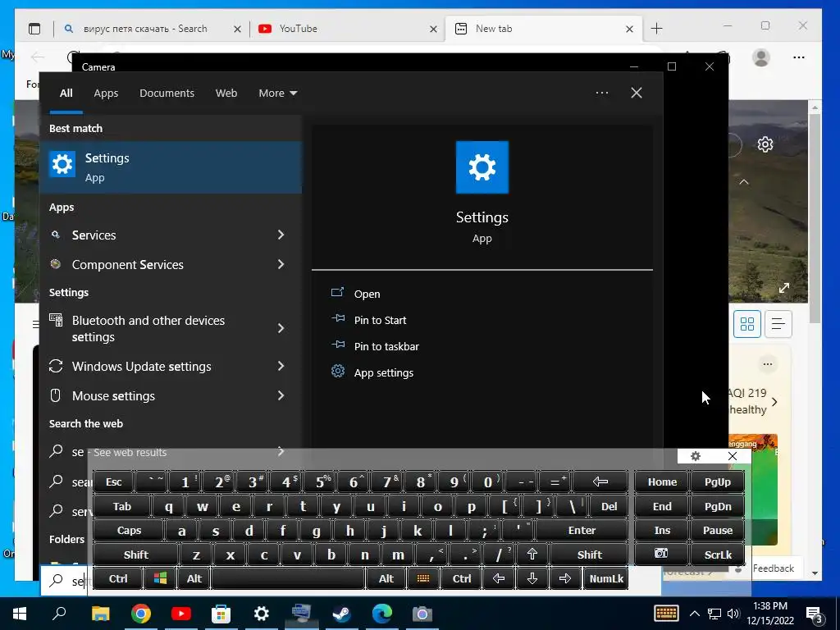Click the spacebar on on-screen keyboard
This screenshot has width=840, height=630.
tap(288, 578)
